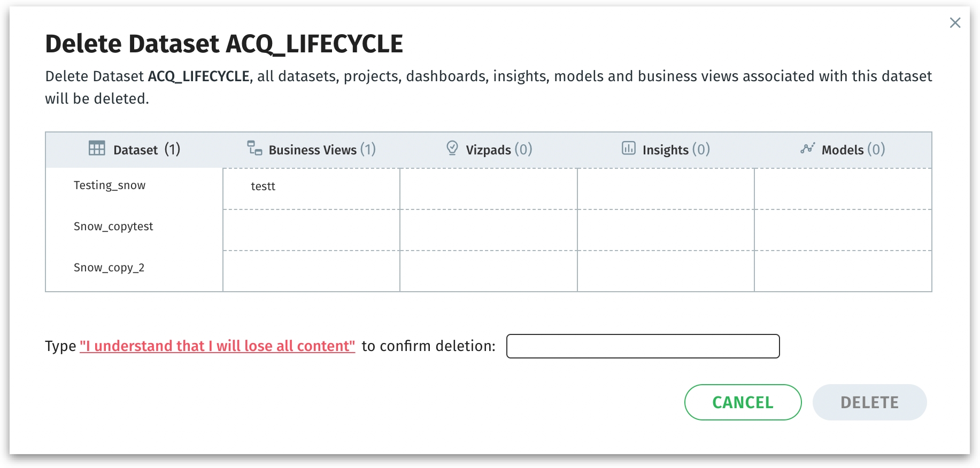This screenshot has width=980, height=468.
Task: Click the Vizpads lightbulb icon
Action: point(452,148)
